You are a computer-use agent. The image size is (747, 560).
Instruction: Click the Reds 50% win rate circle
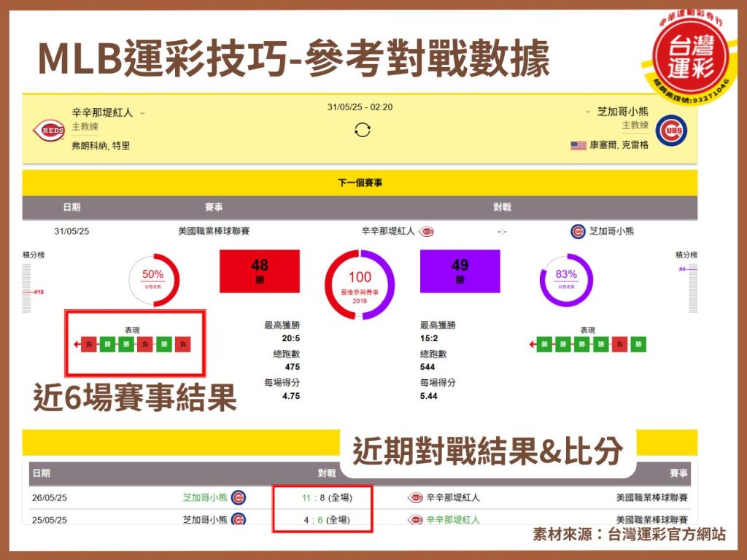click(x=153, y=279)
